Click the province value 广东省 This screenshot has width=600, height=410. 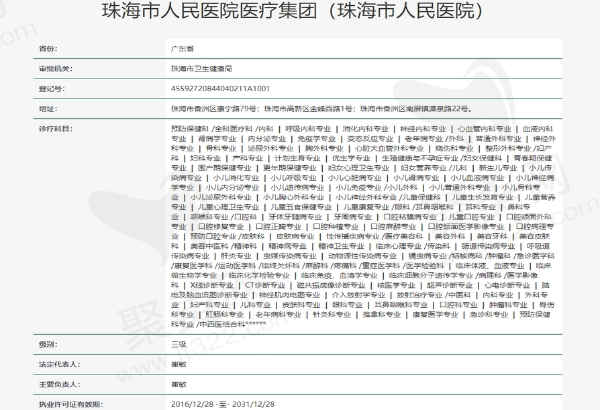[183, 49]
